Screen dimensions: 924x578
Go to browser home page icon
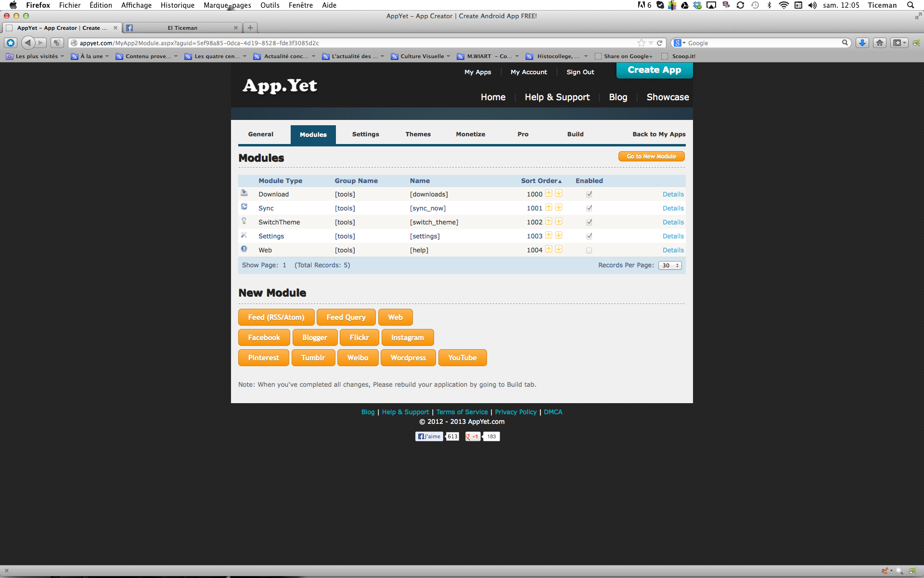[x=880, y=43]
